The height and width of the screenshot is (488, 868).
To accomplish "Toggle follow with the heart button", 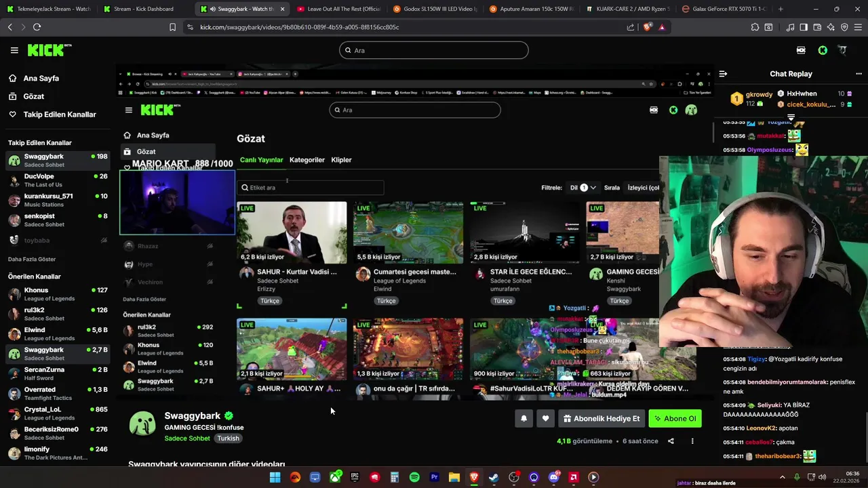I will coord(545,418).
